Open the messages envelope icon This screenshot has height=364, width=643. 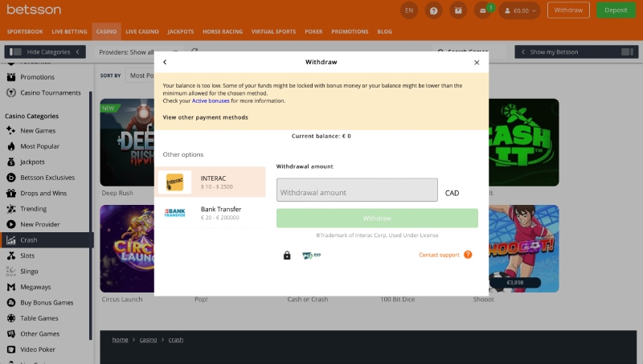(483, 10)
